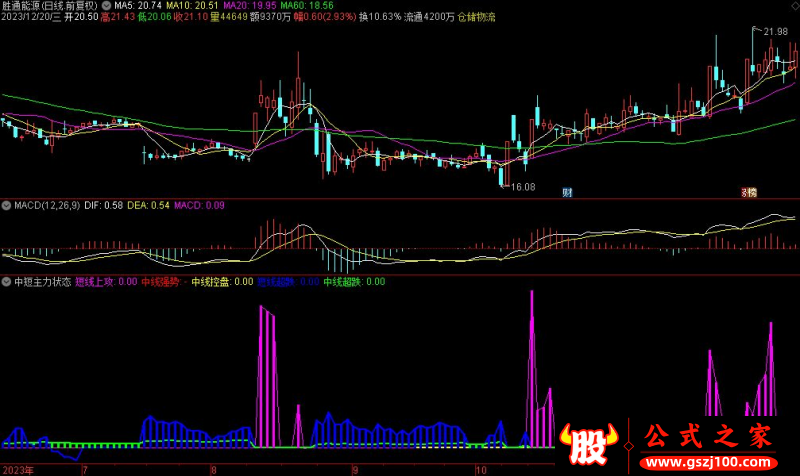
Task: Click the green 中线超跌: 0.00 label
Action: click(354, 282)
